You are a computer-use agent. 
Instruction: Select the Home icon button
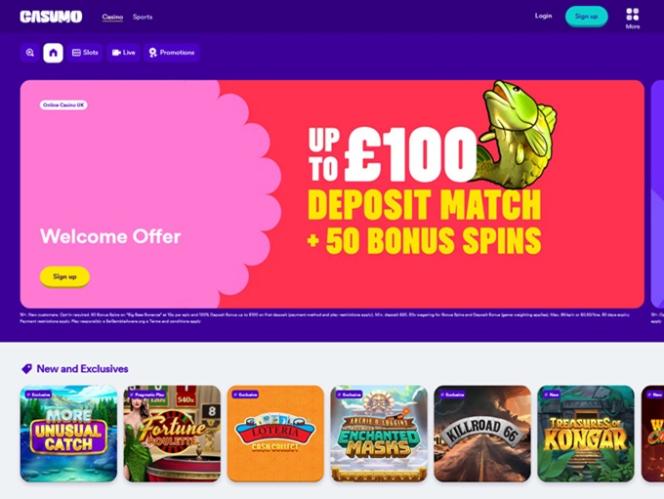pyautogui.click(x=53, y=53)
